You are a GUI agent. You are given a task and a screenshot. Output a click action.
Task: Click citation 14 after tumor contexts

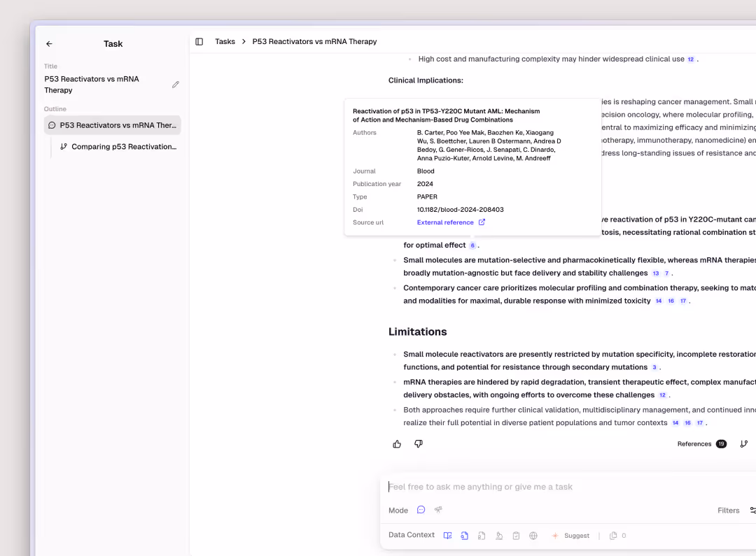click(x=675, y=423)
